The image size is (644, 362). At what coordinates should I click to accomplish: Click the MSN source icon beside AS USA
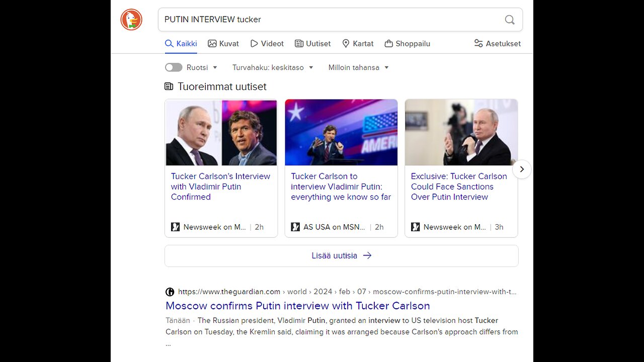(x=295, y=227)
